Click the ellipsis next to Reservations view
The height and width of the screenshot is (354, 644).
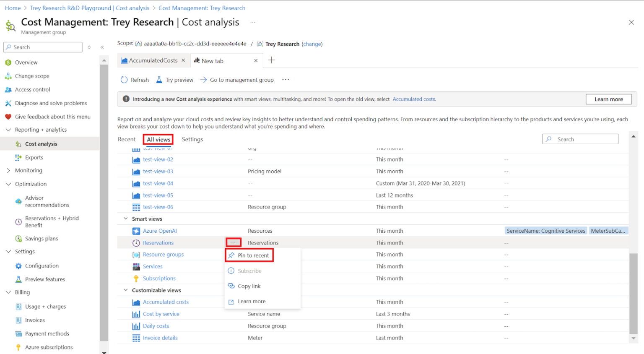click(233, 242)
